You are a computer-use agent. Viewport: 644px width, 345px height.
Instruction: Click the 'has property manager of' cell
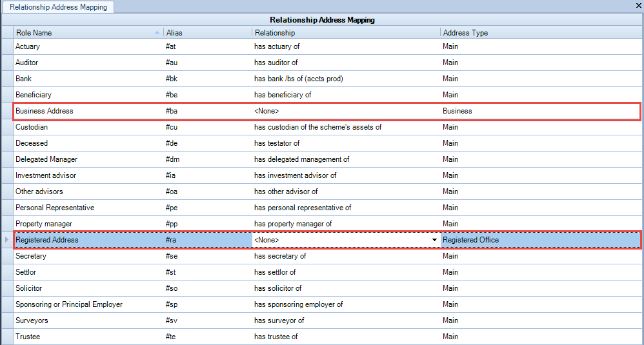pos(346,224)
